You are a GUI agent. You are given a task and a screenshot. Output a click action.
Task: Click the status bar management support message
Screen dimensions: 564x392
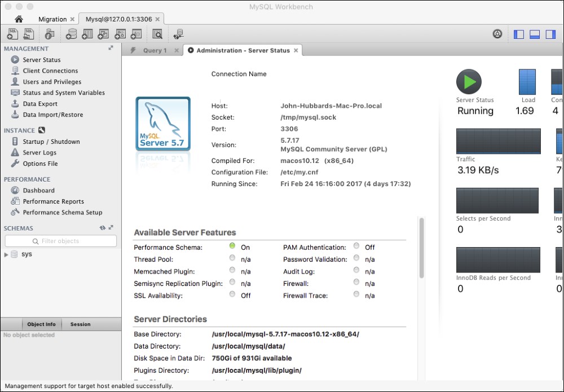(89, 386)
